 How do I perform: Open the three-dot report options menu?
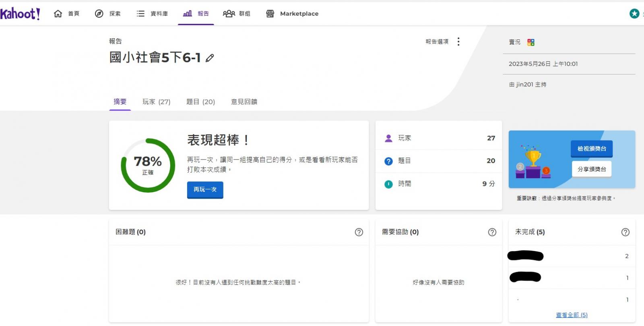pos(458,42)
